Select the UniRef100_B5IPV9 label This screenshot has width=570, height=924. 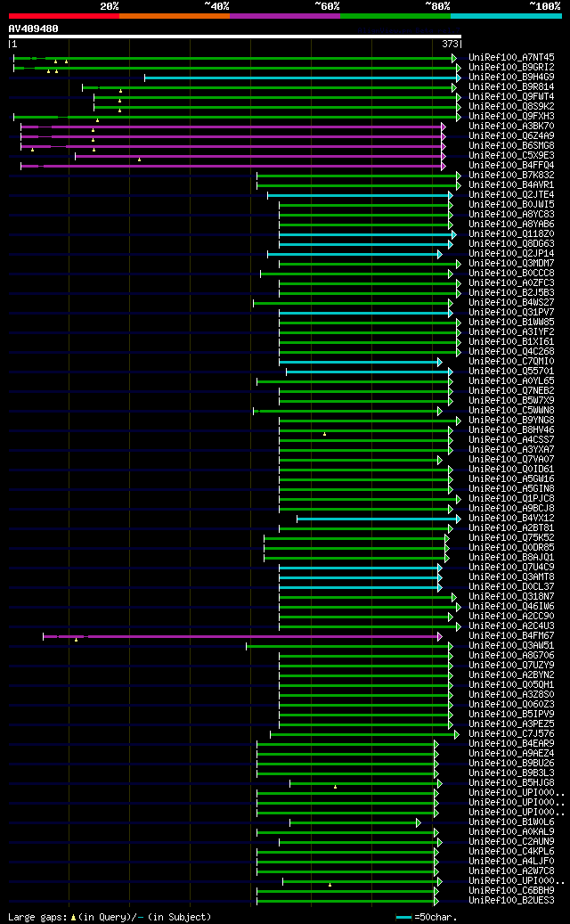click(511, 715)
